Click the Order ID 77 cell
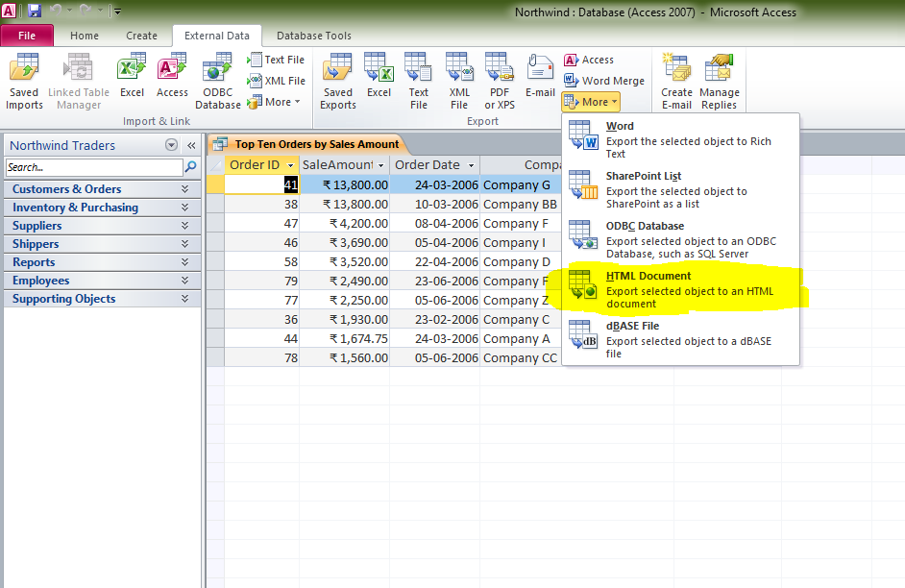The height and width of the screenshot is (588, 905). pos(261,300)
